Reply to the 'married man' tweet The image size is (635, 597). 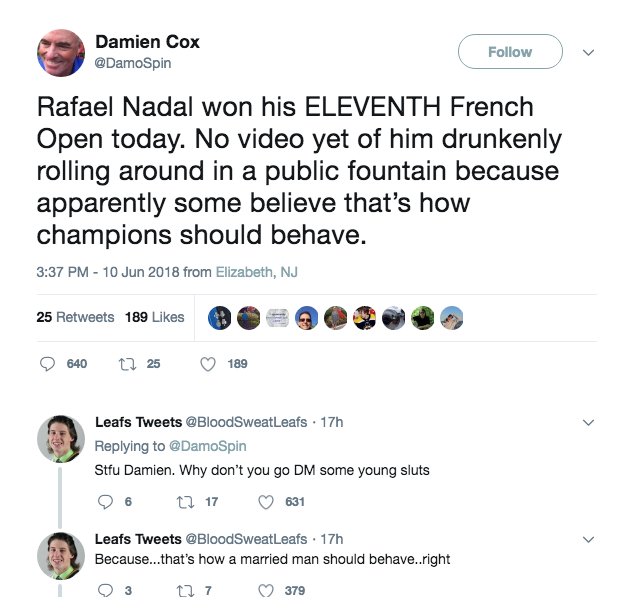click(104, 591)
